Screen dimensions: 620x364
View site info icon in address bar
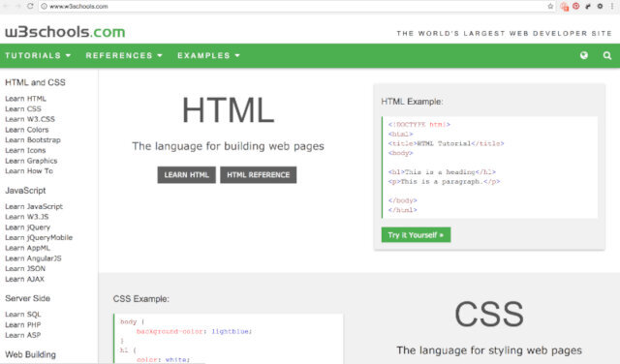[44, 7]
